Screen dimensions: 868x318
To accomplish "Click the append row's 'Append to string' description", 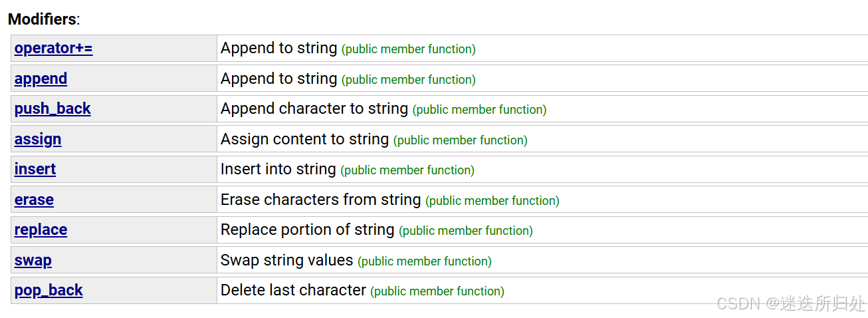I will 278,79.
